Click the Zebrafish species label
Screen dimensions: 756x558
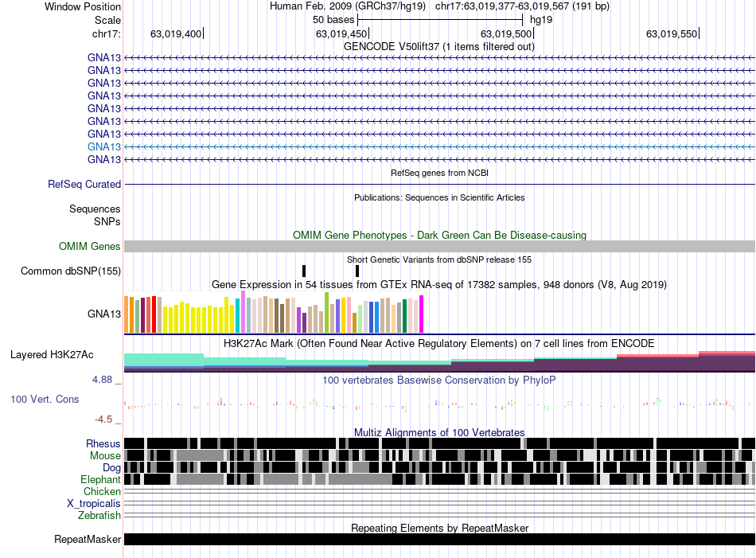point(99,516)
